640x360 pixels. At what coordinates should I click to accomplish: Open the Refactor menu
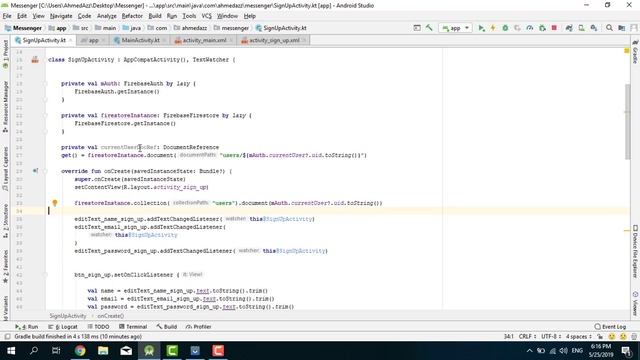click(x=132, y=16)
